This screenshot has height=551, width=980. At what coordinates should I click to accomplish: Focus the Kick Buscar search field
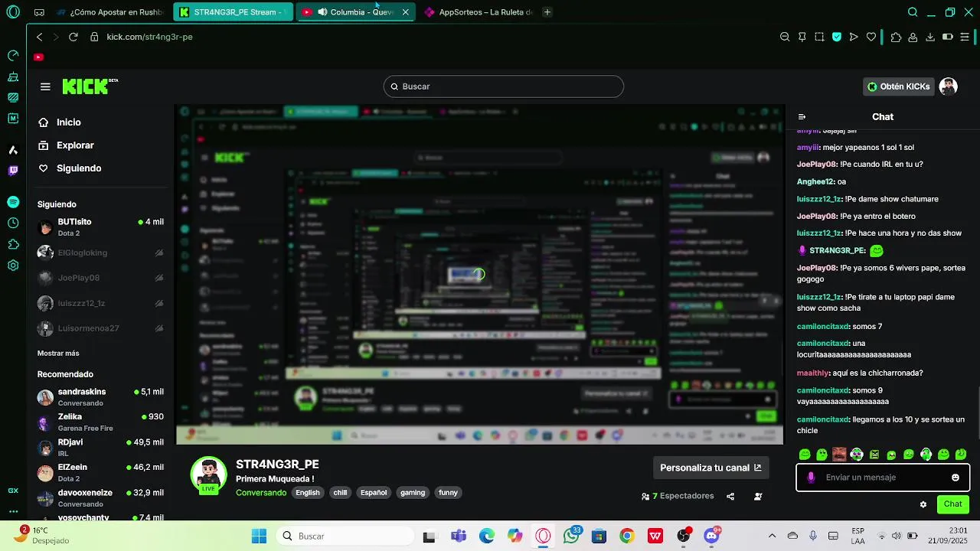504,86
